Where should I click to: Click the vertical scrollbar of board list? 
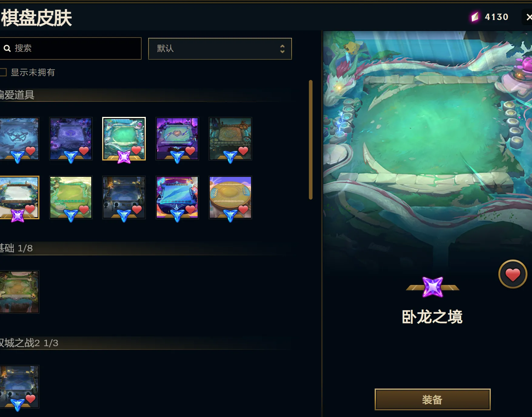point(310,140)
